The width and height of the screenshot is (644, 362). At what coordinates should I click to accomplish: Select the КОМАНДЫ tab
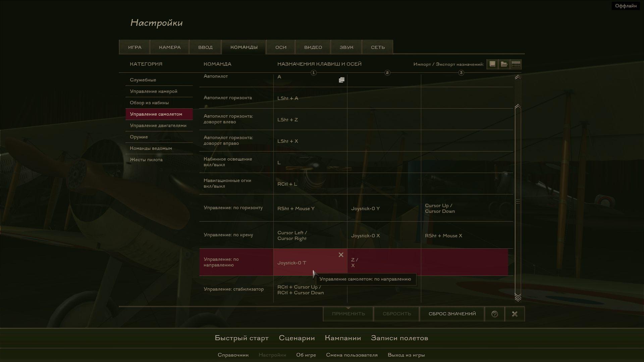(244, 47)
